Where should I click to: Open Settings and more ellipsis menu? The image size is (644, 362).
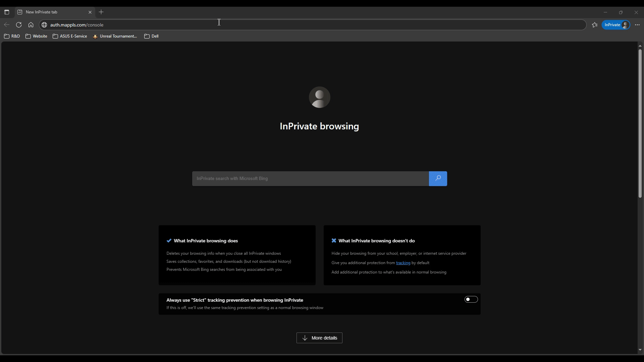pos(637,25)
